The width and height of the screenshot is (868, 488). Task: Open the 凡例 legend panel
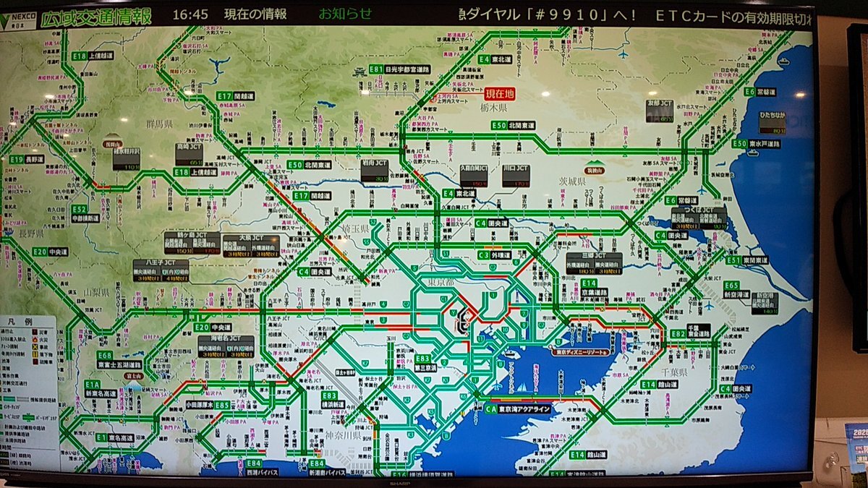(29, 394)
